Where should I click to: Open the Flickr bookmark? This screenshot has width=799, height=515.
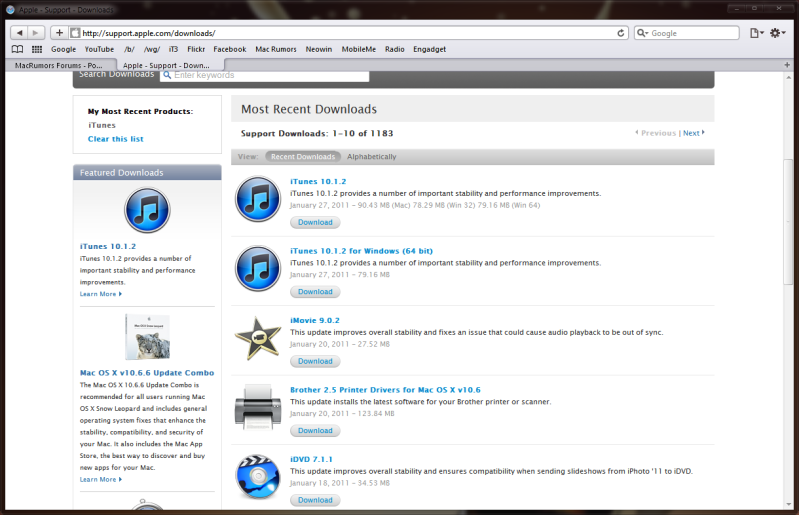point(196,49)
